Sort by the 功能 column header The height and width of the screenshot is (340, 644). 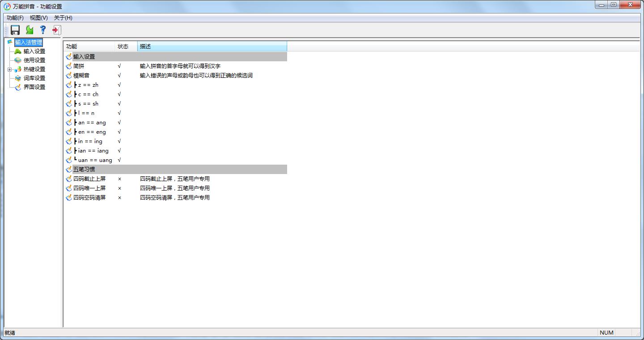(x=89, y=47)
